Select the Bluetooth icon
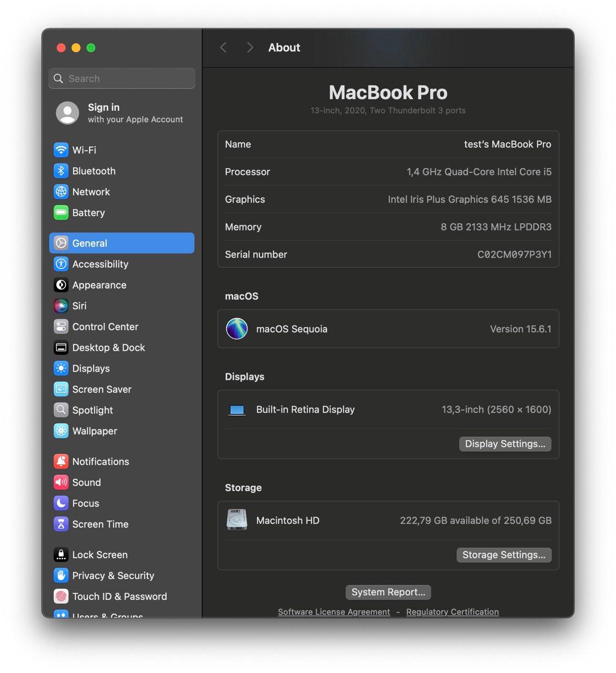Image resolution: width=616 pixels, height=673 pixels. pyautogui.click(x=94, y=171)
